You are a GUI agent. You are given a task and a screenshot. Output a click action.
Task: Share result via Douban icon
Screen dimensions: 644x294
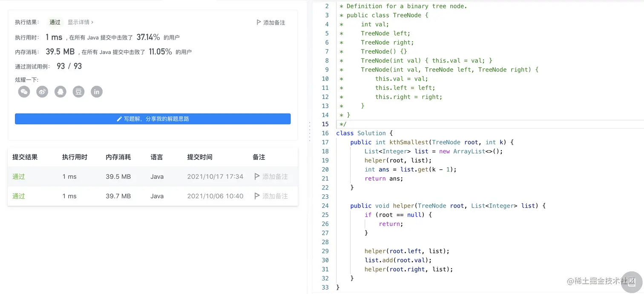78,91
